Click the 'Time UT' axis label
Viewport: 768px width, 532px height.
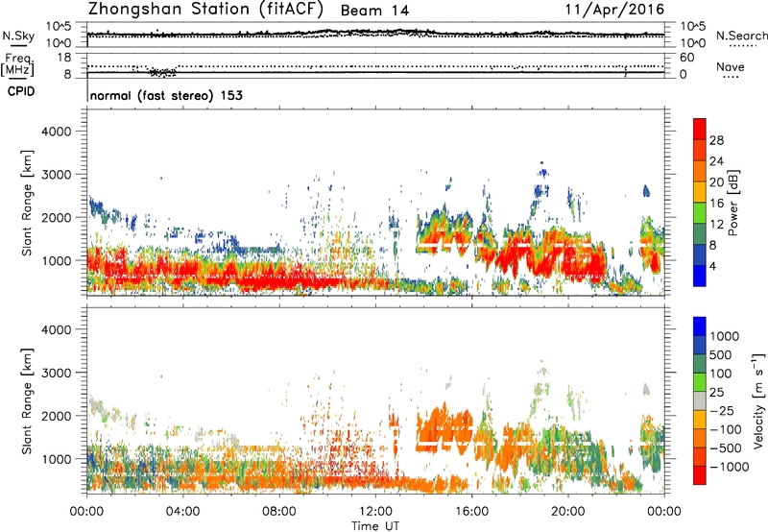[375, 526]
